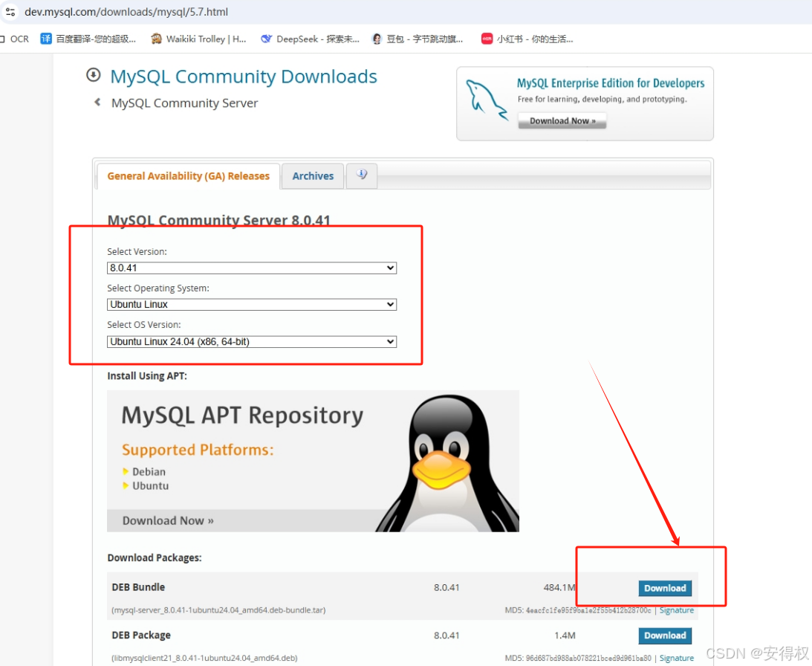Open the Waikiki Trolley bookmark icon
812x666 pixels.
[156, 39]
